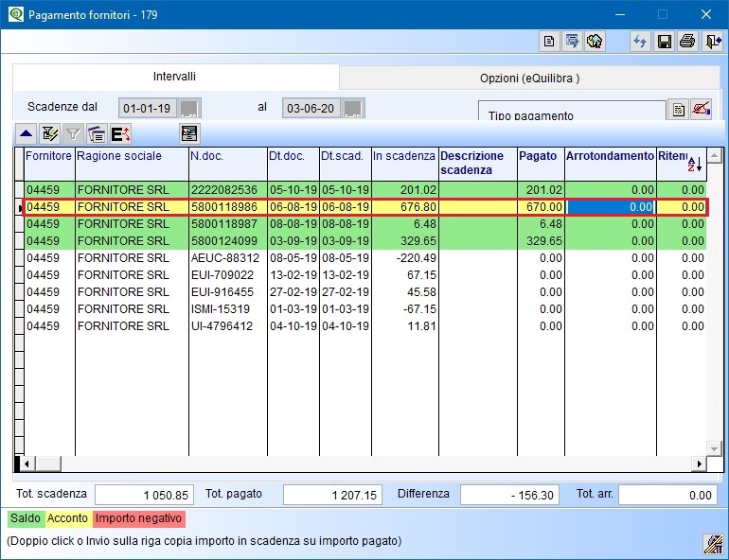Viewport: 729px width, 560px height.
Task: Click the Tot. arr. field 0.00
Action: click(x=667, y=495)
